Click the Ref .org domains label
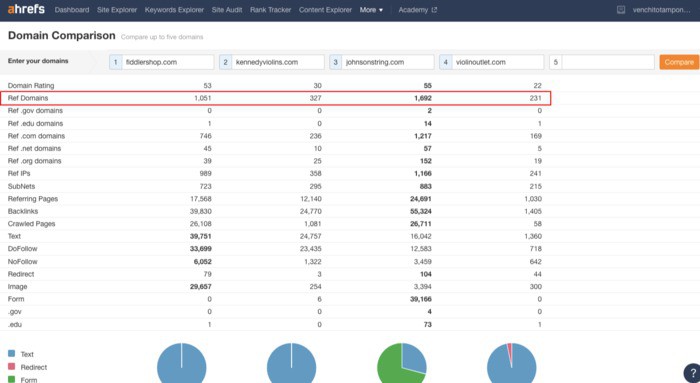 tap(34, 161)
